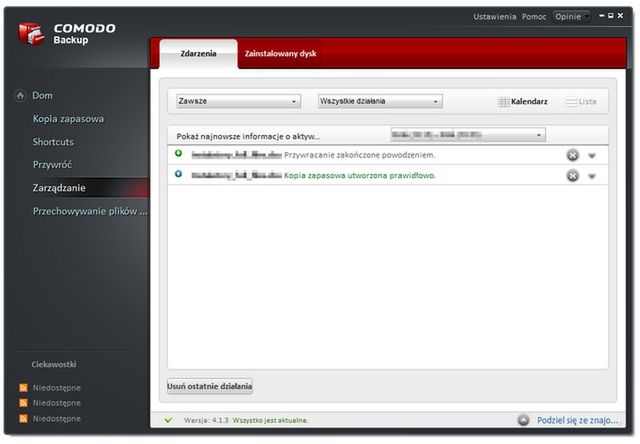
Task: Click the Ciekawostki heading
Action: click(54, 364)
